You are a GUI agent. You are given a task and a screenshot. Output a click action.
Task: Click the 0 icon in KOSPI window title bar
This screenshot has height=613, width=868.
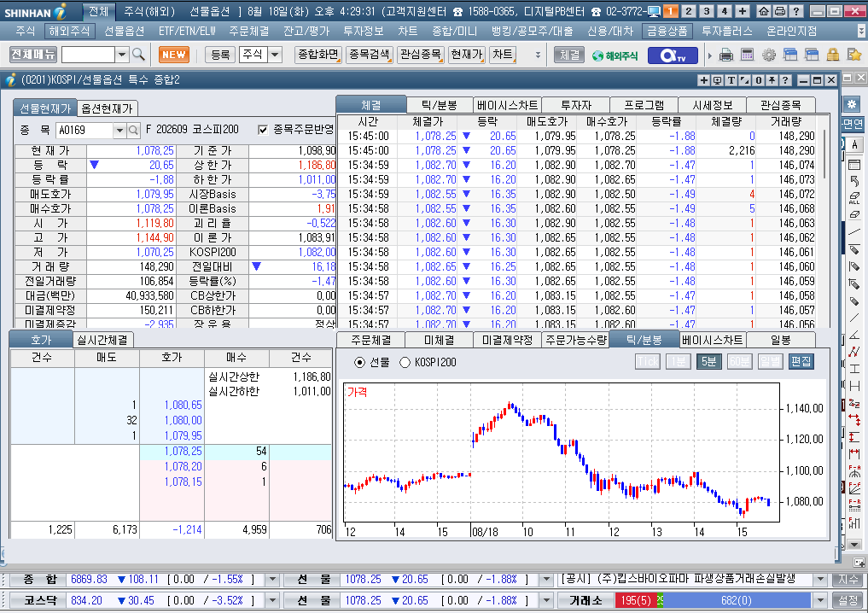click(759, 80)
